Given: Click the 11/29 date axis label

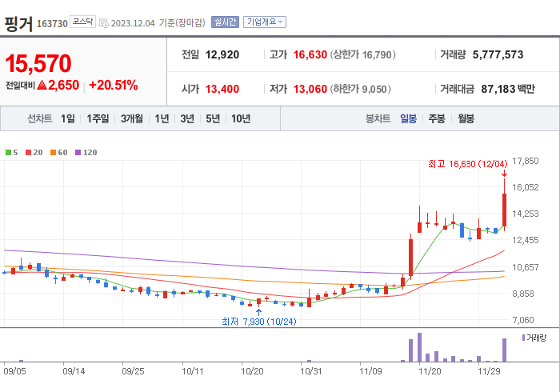Looking at the screenshot, I should [x=489, y=371].
